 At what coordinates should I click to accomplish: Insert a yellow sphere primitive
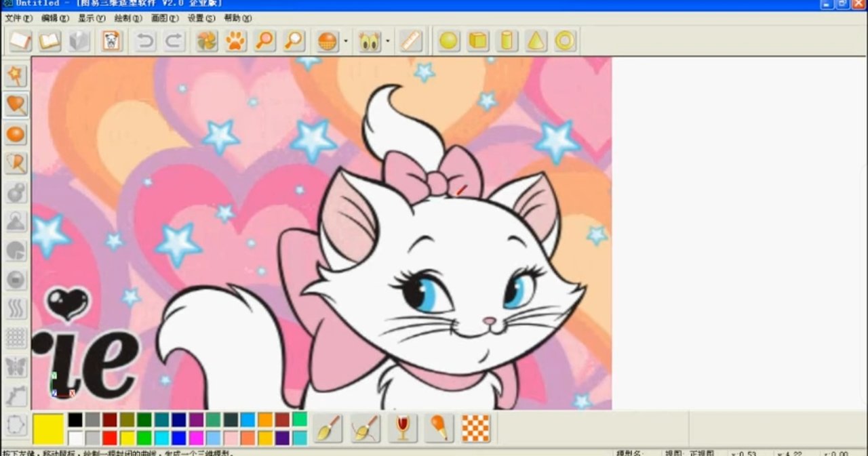448,41
